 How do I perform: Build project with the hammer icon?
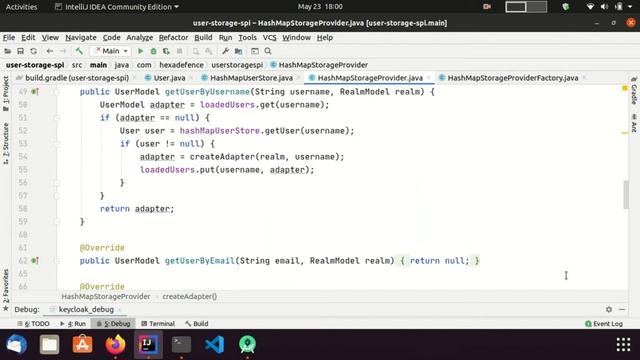[79, 51]
